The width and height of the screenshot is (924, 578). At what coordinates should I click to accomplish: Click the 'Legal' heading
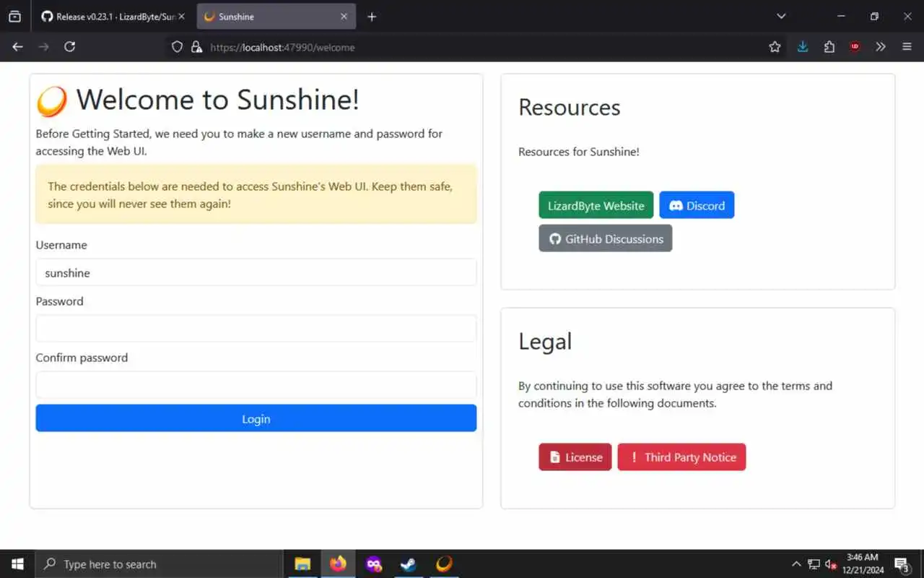tap(545, 341)
